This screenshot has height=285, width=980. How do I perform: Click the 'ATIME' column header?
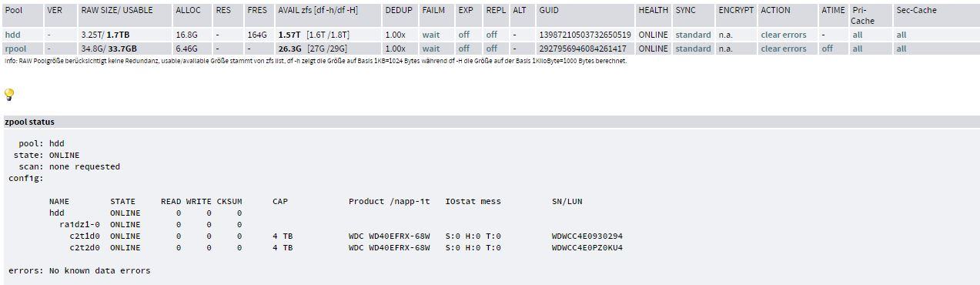pos(833,11)
